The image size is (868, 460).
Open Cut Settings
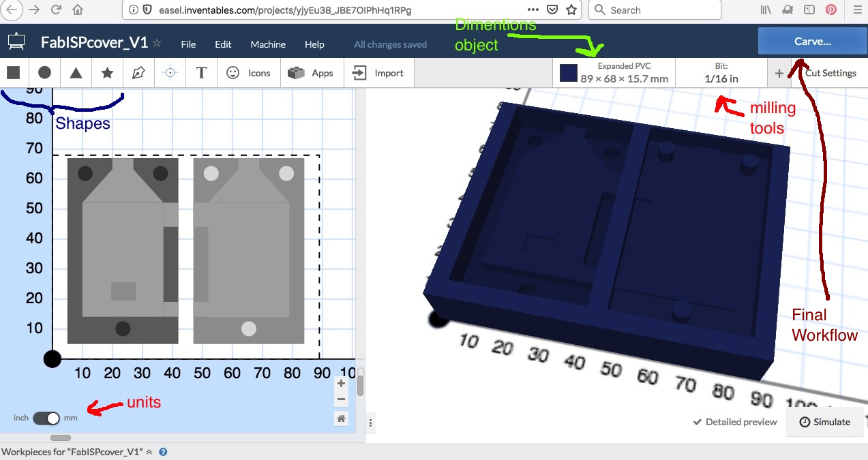point(830,73)
